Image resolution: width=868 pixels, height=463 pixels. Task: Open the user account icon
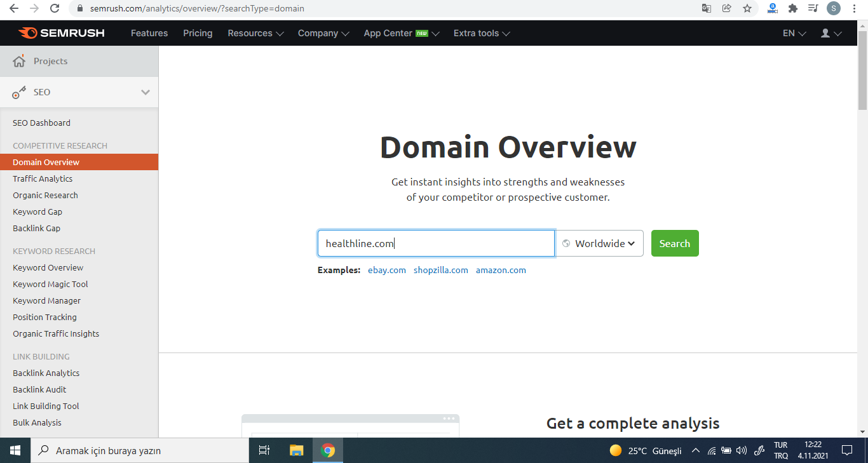[x=825, y=33]
